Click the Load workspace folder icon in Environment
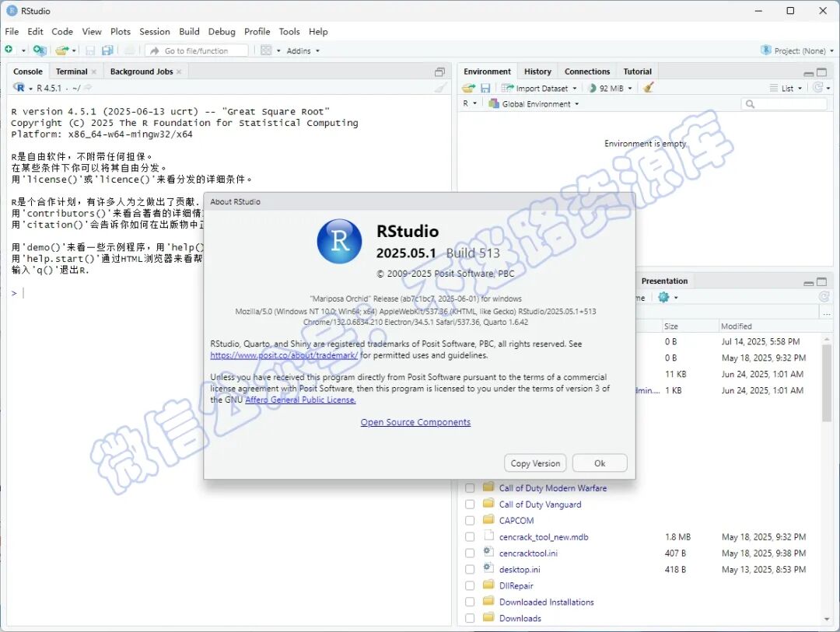The image size is (840, 632). [469, 88]
